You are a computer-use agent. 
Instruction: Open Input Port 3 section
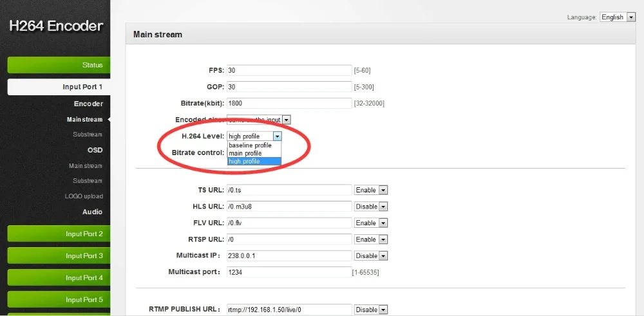59,256
